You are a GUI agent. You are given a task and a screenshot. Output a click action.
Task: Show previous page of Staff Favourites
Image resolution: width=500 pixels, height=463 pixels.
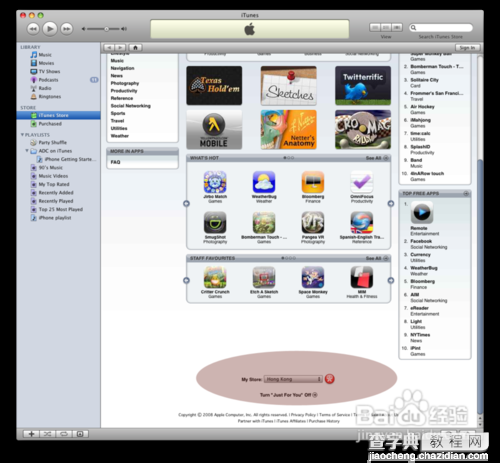[x=186, y=280]
